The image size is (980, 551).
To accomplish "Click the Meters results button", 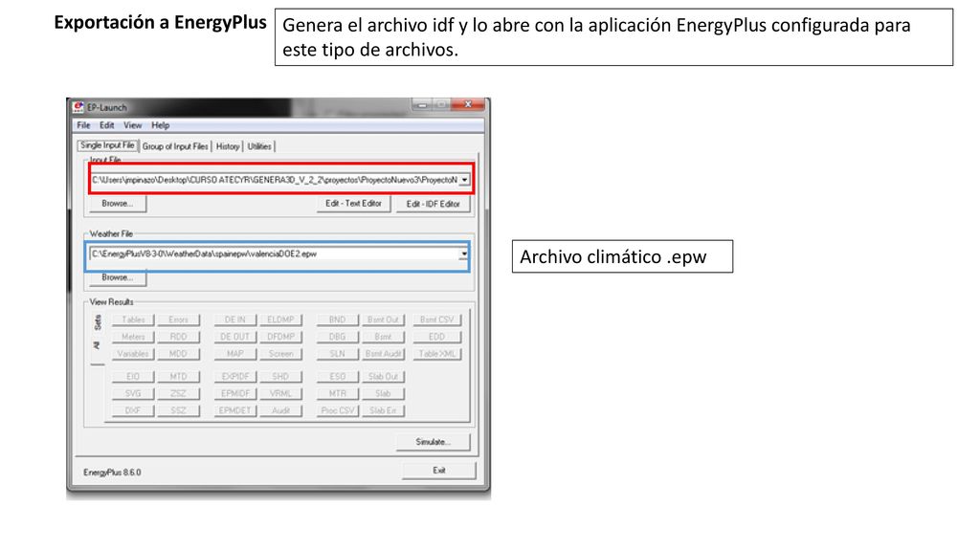I will pyautogui.click(x=133, y=337).
